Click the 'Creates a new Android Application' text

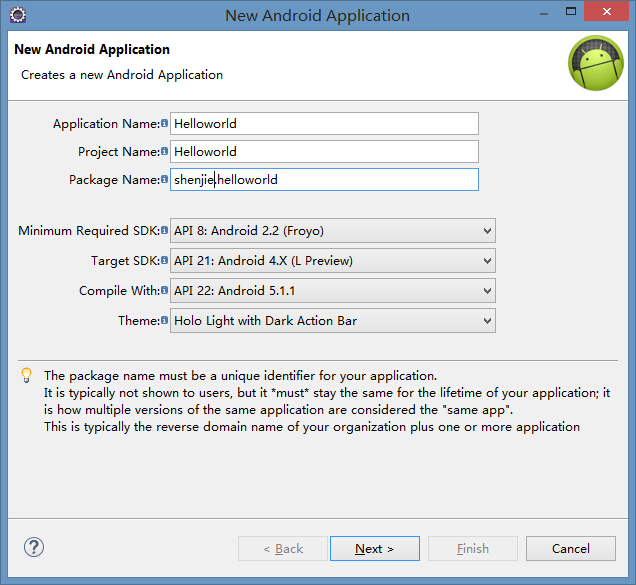pos(122,75)
